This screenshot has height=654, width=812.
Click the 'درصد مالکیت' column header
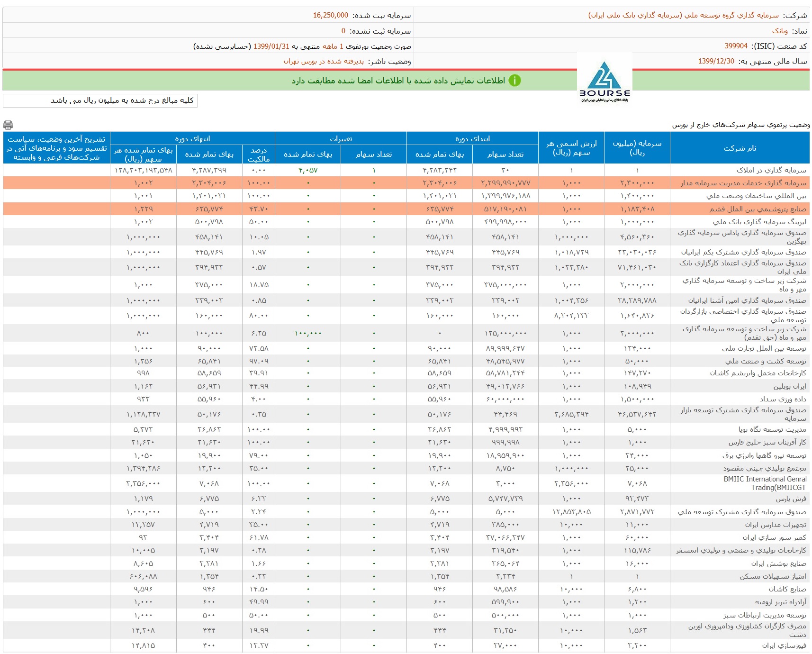coord(259,154)
